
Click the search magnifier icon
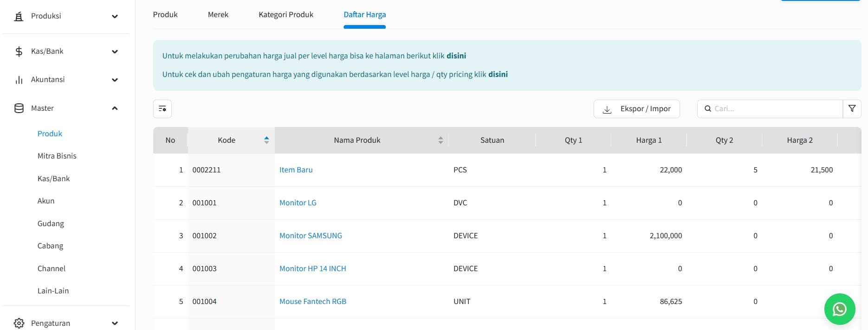pyautogui.click(x=707, y=109)
